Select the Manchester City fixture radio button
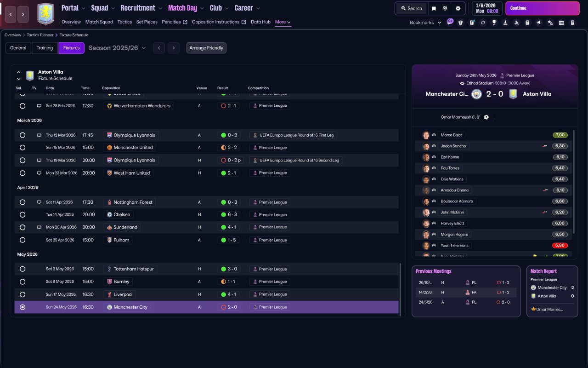 (23, 307)
